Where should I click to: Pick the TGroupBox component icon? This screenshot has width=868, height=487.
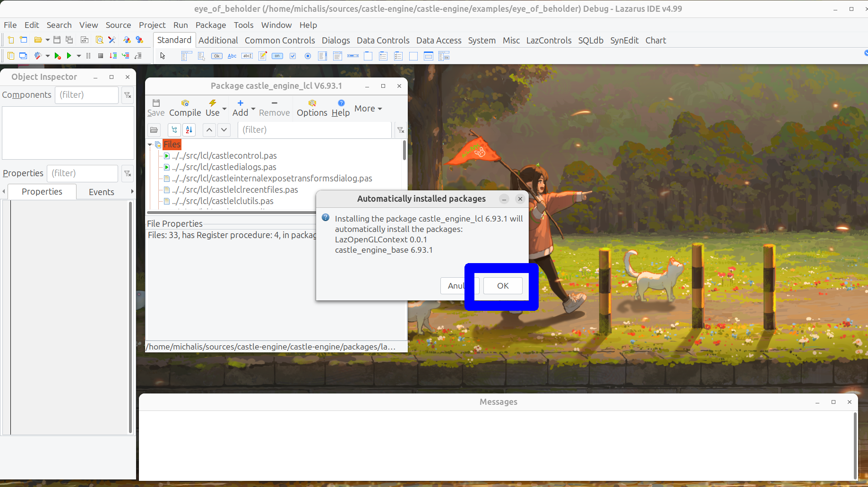[x=368, y=56]
